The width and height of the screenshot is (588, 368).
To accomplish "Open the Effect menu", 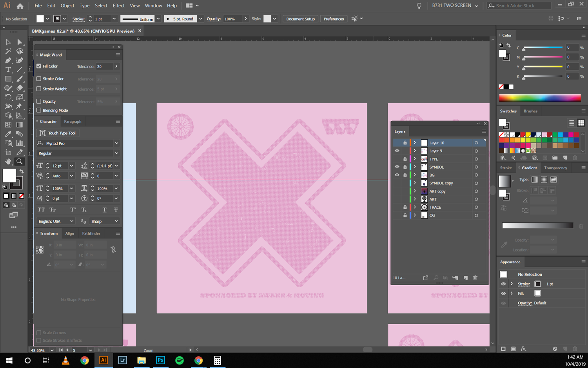I will tap(118, 6).
